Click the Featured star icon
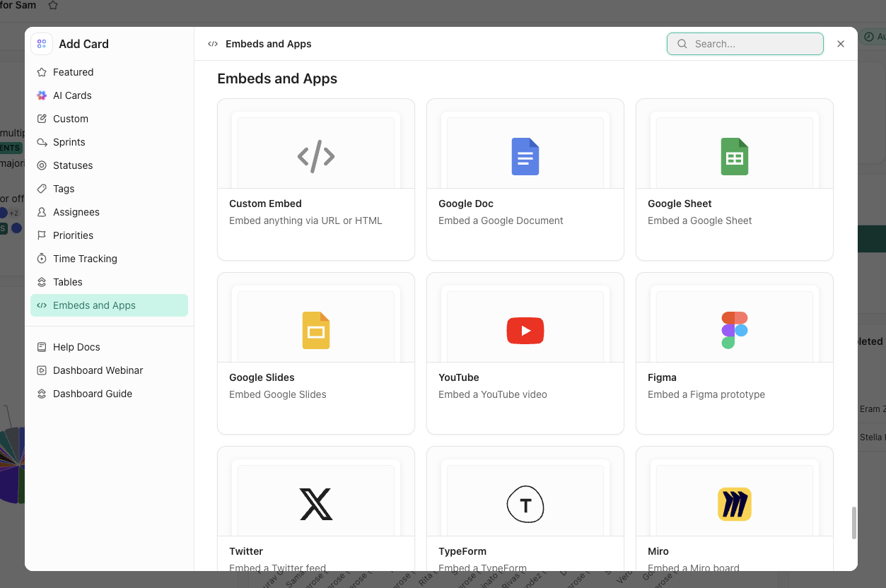This screenshot has width=886, height=588. (x=42, y=72)
